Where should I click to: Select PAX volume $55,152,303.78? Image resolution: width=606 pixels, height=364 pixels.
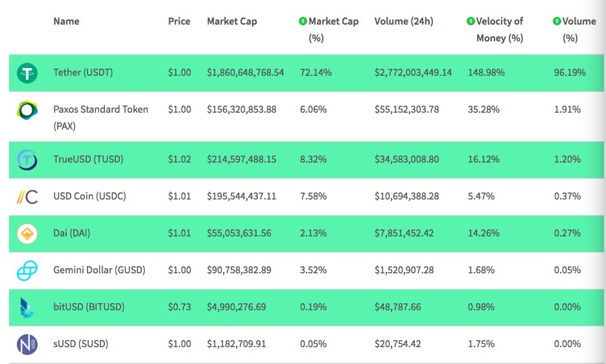tap(406, 109)
